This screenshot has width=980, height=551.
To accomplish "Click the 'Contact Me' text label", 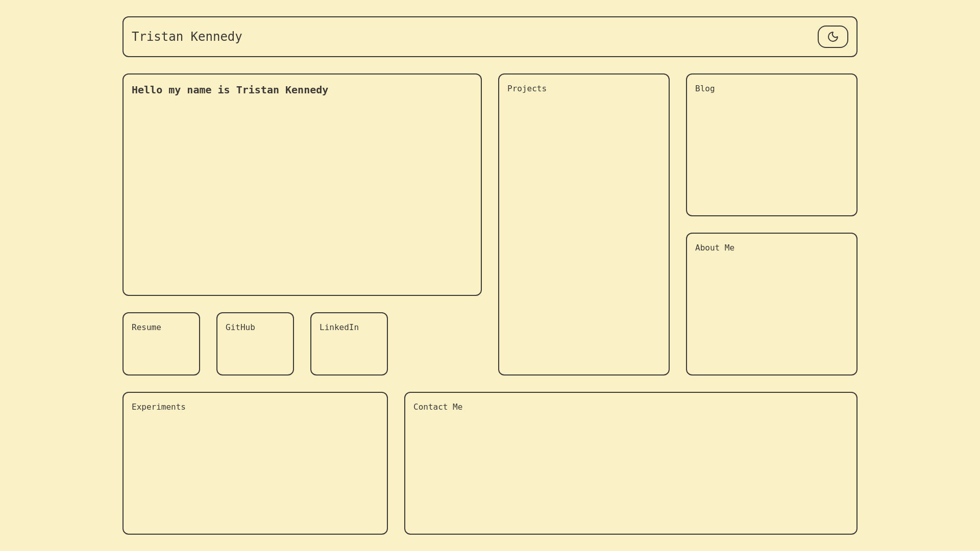I will [437, 407].
